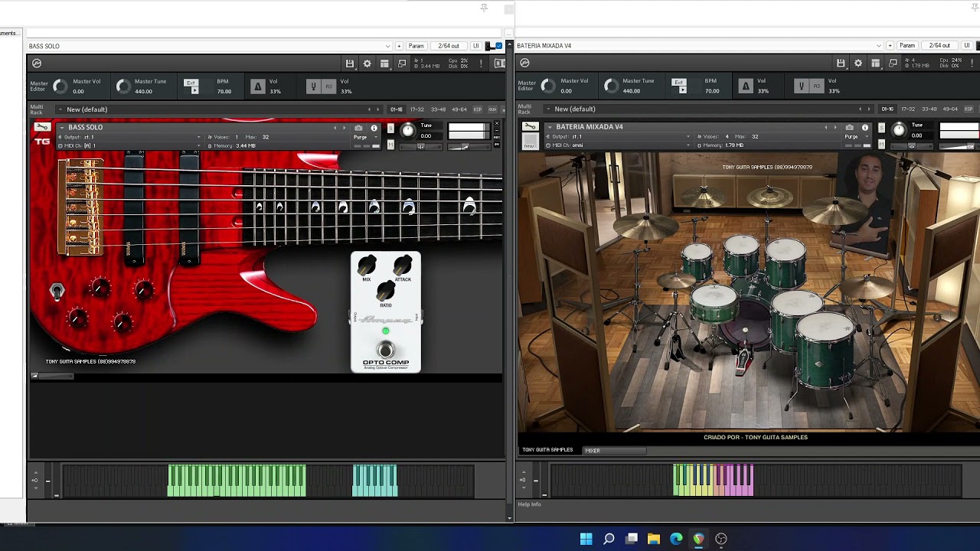Image resolution: width=980 pixels, height=551 pixels.
Task: Open File Explorer from the taskbar
Action: pyautogui.click(x=654, y=539)
